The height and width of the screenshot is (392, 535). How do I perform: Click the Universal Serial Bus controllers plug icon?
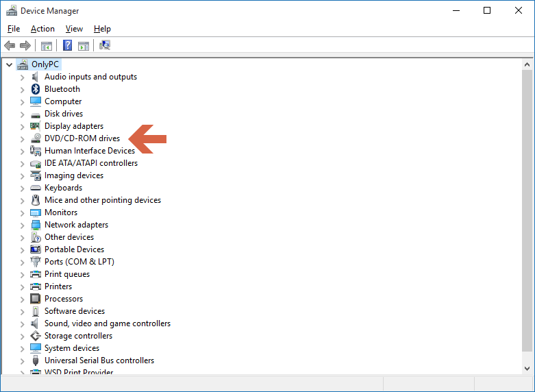pyautogui.click(x=36, y=360)
